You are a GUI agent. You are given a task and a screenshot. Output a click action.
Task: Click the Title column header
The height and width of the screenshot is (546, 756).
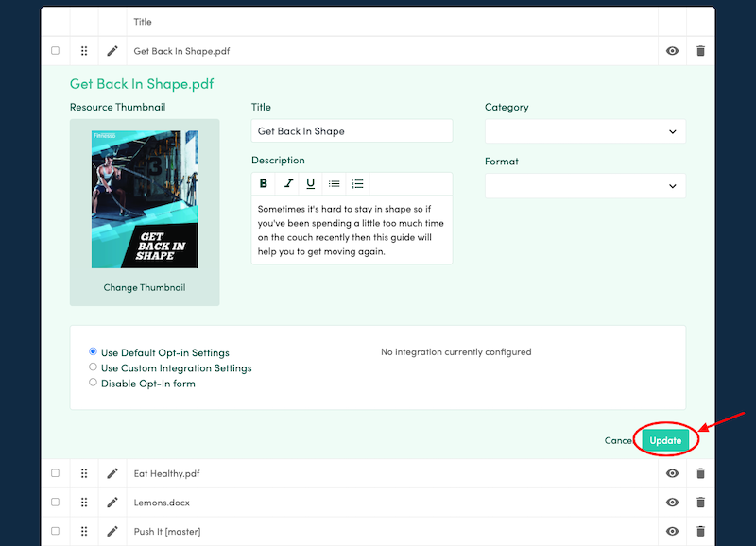click(x=143, y=22)
